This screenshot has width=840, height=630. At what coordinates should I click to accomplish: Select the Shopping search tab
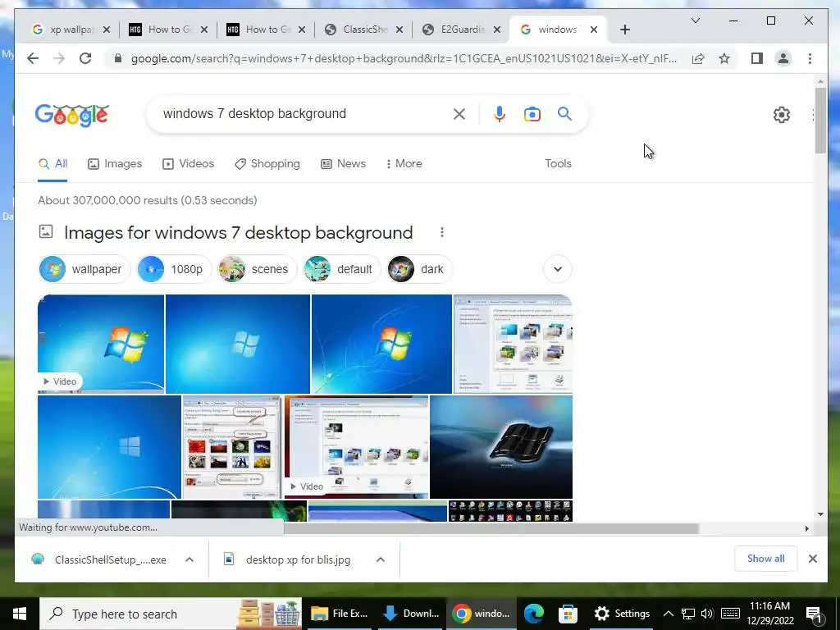[267, 164]
